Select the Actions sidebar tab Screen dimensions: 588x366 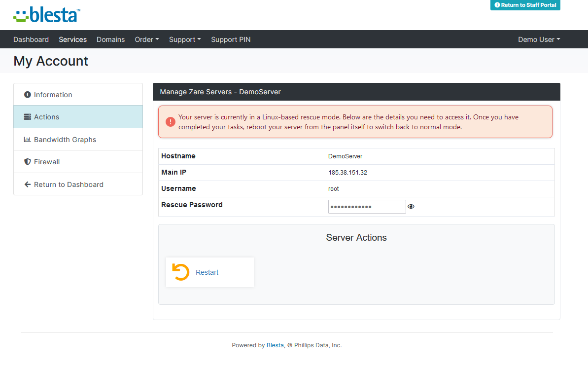click(x=78, y=117)
